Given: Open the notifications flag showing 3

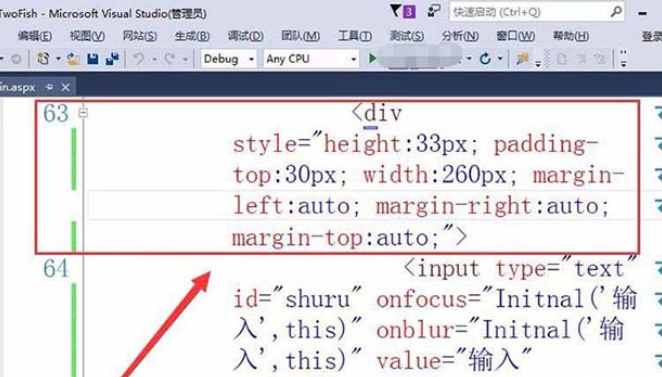Looking at the screenshot, I should tap(402, 11).
